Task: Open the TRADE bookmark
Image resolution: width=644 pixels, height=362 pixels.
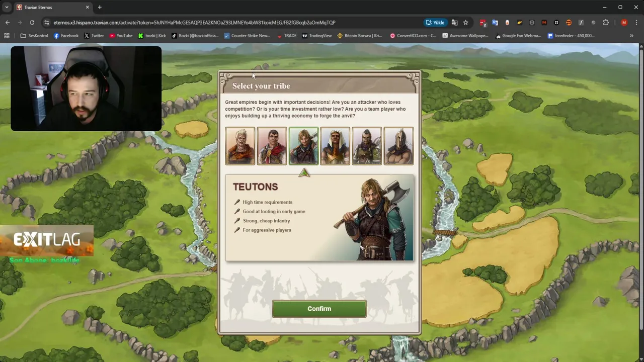Action: point(286,36)
